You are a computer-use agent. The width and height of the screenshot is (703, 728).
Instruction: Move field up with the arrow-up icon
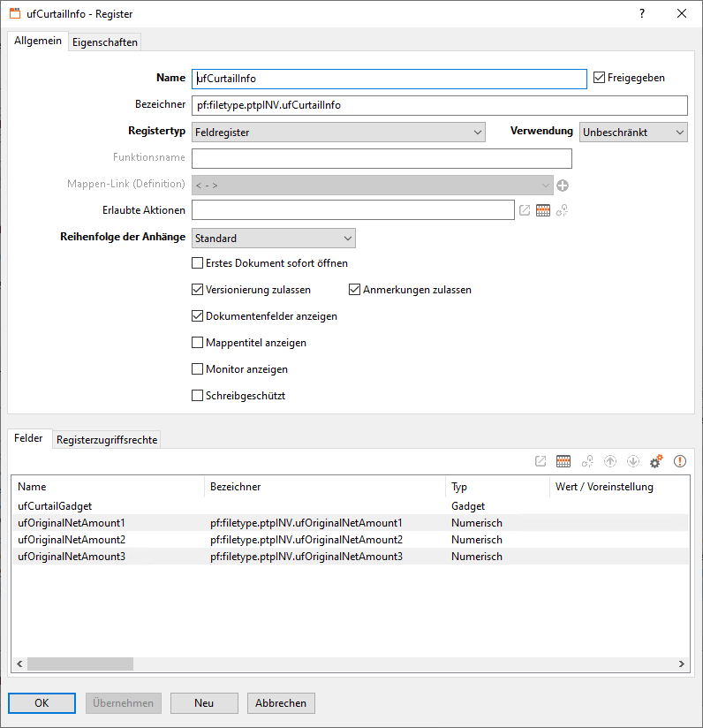point(610,461)
